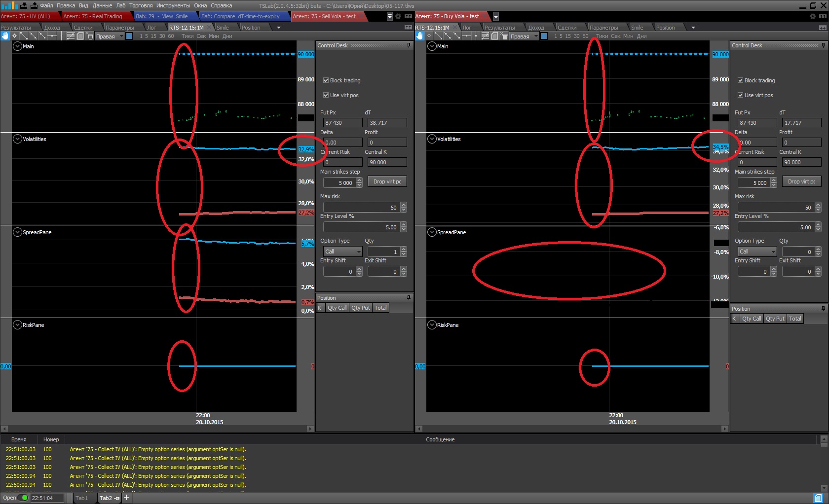Open the Инструменты menu
Image resolution: width=829 pixels, height=504 pixels.
click(173, 5)
